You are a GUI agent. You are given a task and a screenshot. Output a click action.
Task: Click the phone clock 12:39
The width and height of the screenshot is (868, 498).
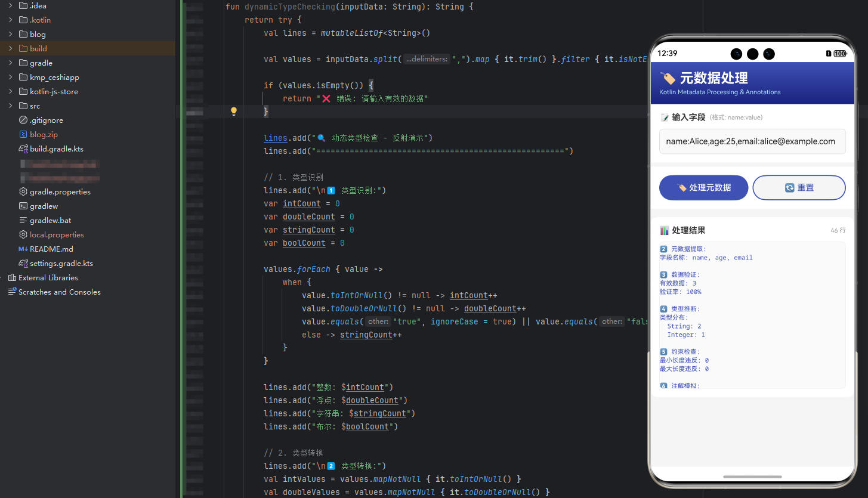[x=667, y=53]
